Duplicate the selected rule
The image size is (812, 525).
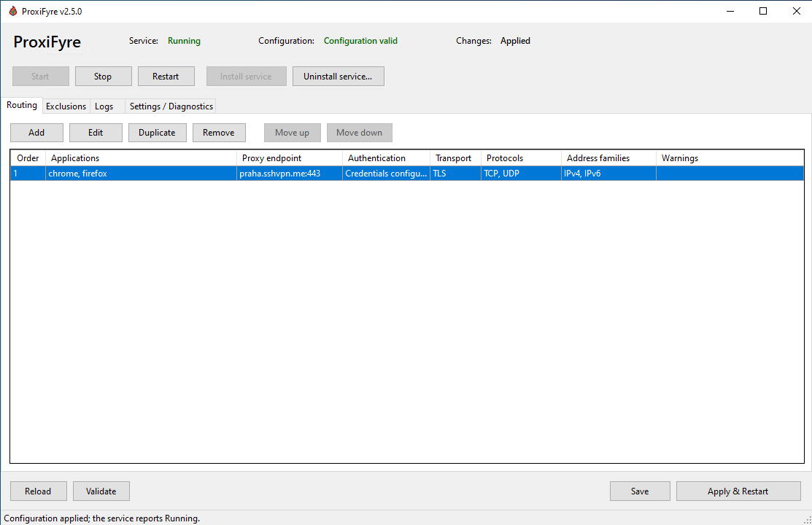[x=157, y=133]
